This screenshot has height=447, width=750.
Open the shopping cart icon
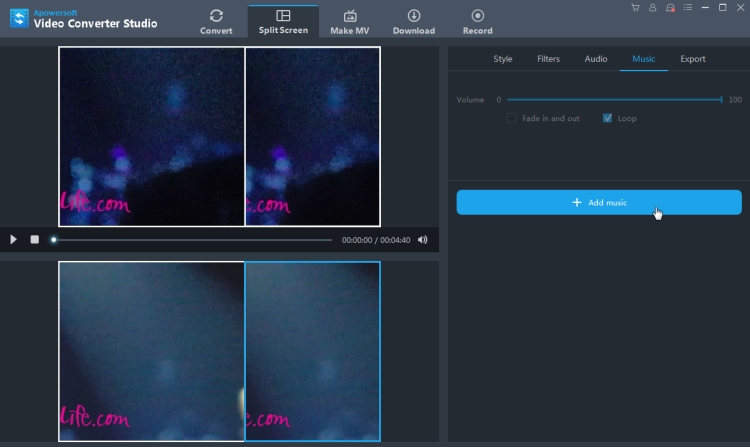pyautogui.click(x=635, y=8)
